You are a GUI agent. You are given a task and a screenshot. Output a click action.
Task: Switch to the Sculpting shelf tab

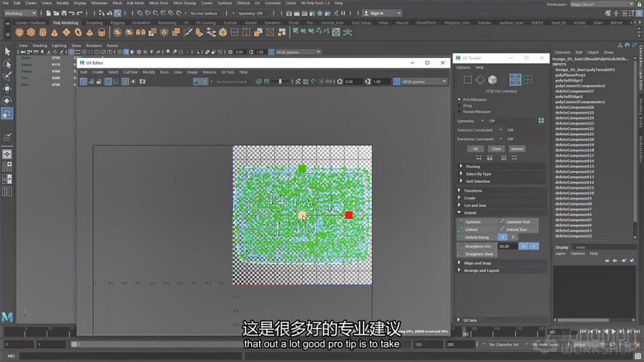(94, 23)
